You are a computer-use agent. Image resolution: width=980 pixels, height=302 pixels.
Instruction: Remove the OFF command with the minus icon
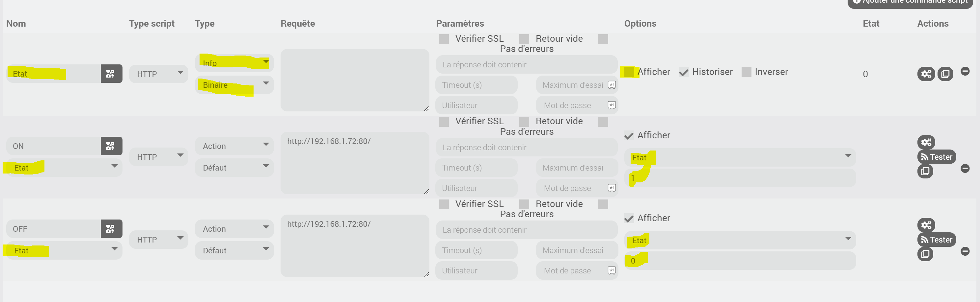[x=965, y=251]
